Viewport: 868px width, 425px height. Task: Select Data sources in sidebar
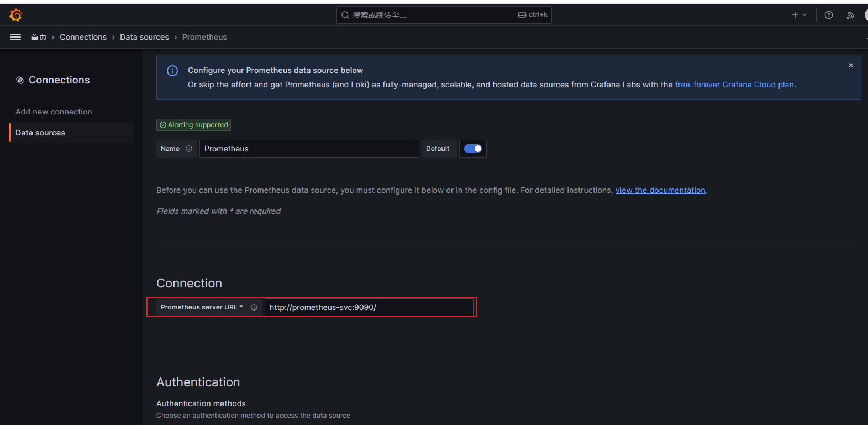[x=40, y=133]
